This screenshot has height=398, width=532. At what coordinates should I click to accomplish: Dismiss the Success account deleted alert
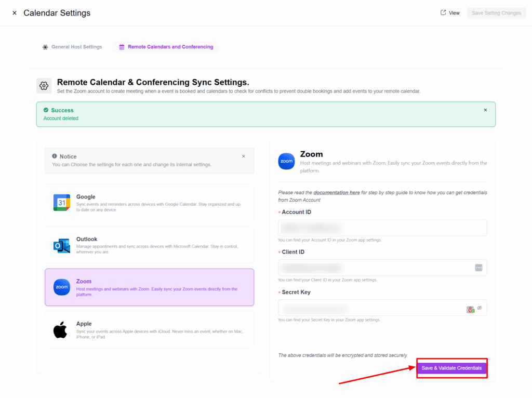coord(485,110)
